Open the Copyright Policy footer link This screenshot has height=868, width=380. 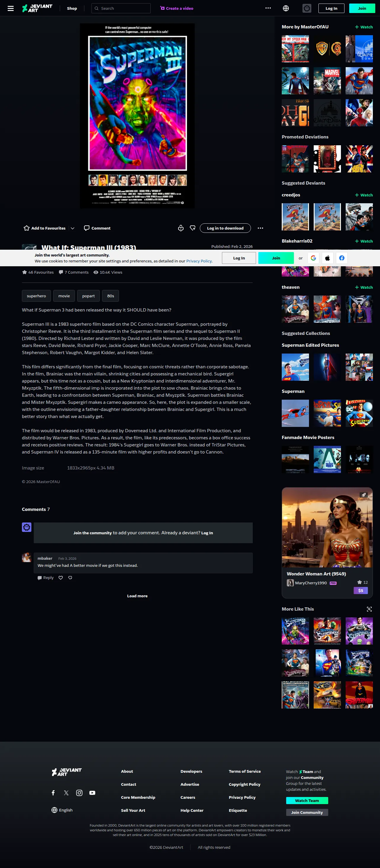pos(244,785)
